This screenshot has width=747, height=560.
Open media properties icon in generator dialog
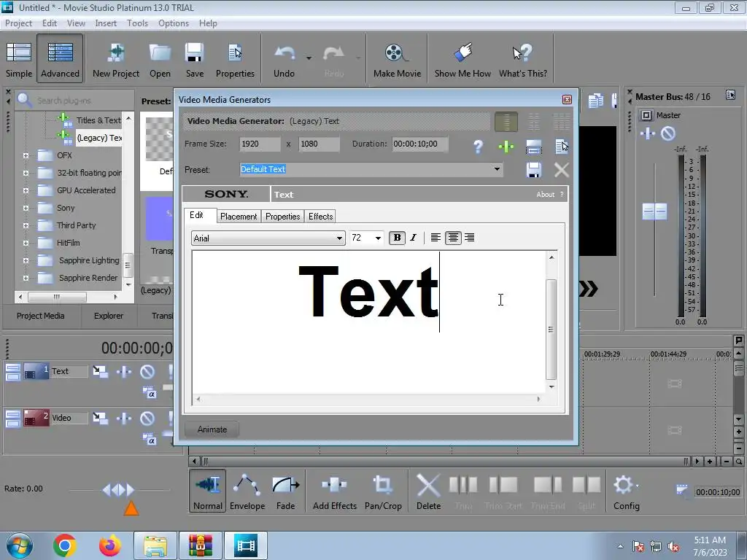coord(562,147)
